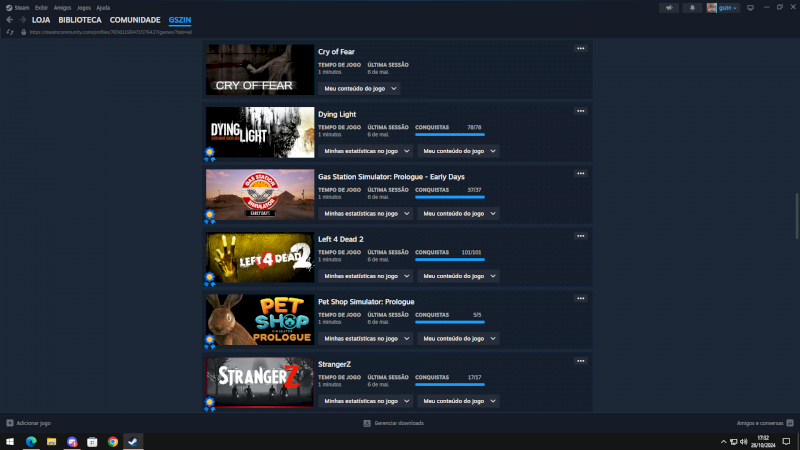800x450 pixels.
Task: Open the three-dot menu for Left 4 Dead 2
Action: click(x=581, y=236)
